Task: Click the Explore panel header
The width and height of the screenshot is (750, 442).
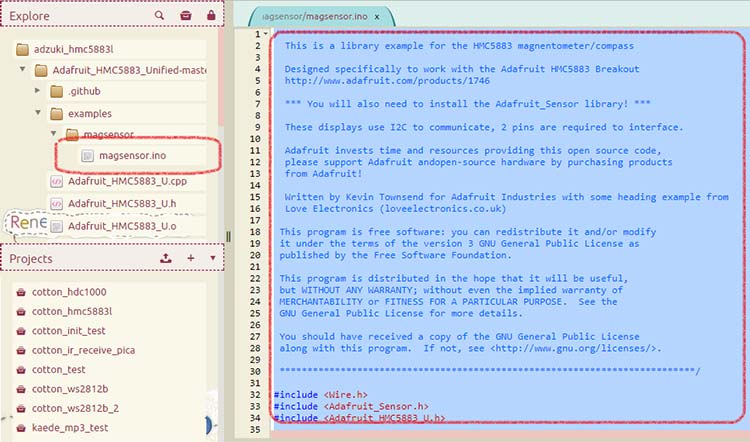Action: click(112, 15)
